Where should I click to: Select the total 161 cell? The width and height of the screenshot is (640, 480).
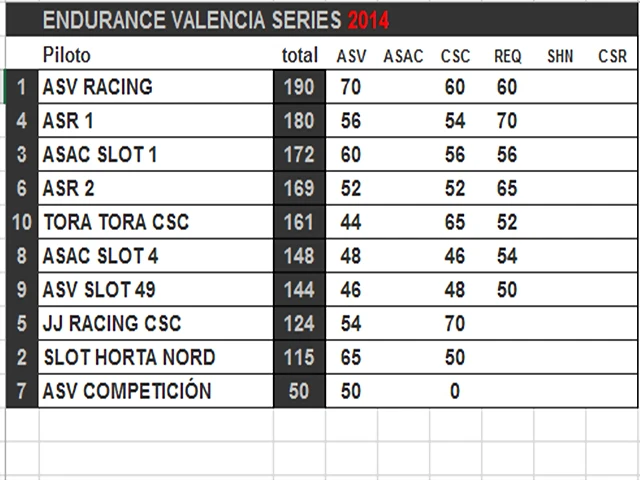[299, 222]
